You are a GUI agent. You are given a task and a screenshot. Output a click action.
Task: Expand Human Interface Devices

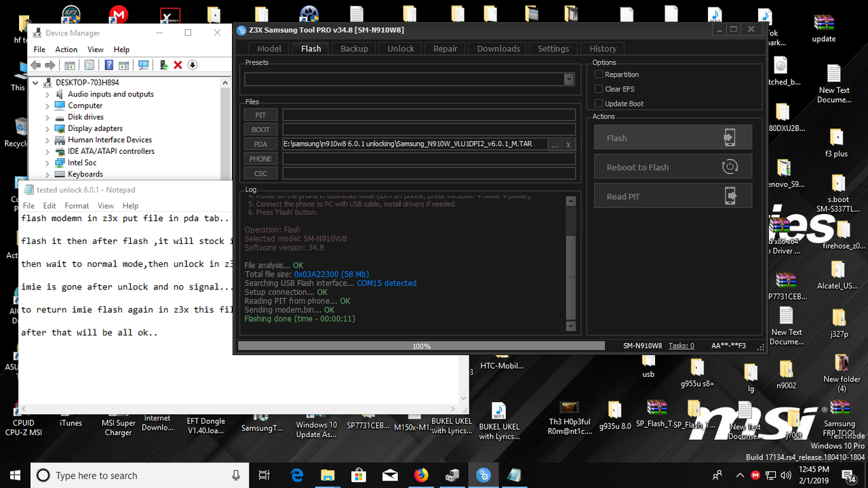tap(47, 140)
